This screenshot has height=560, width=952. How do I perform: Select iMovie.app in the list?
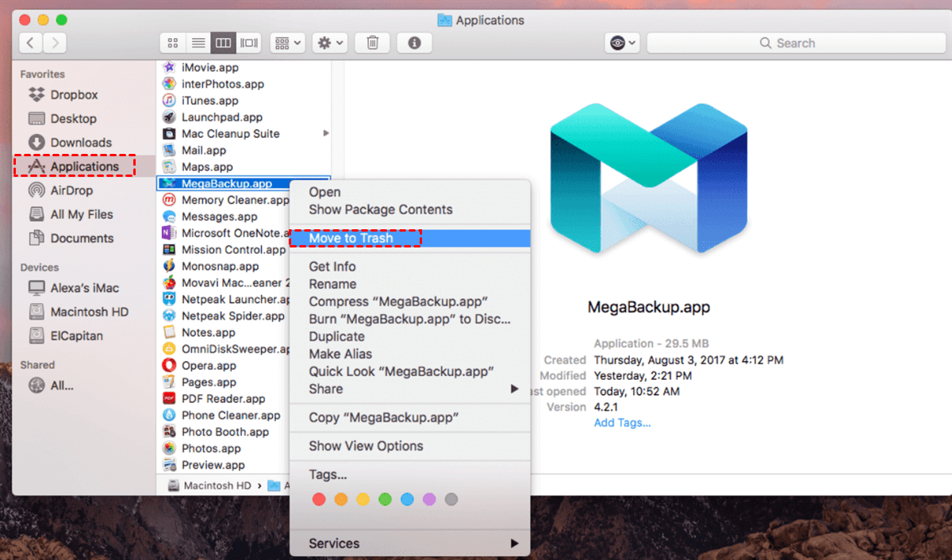[209, 67]
